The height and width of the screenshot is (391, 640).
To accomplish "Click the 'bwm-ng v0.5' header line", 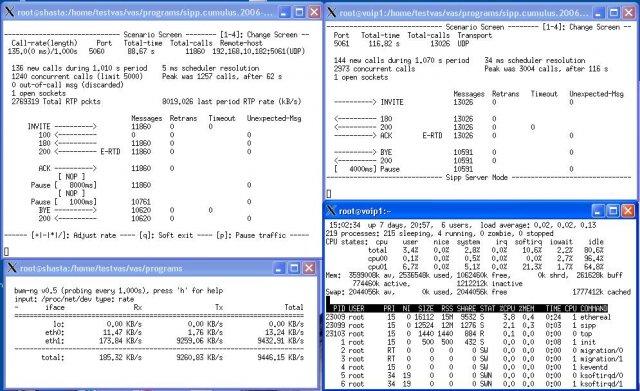I will [118, 291].
